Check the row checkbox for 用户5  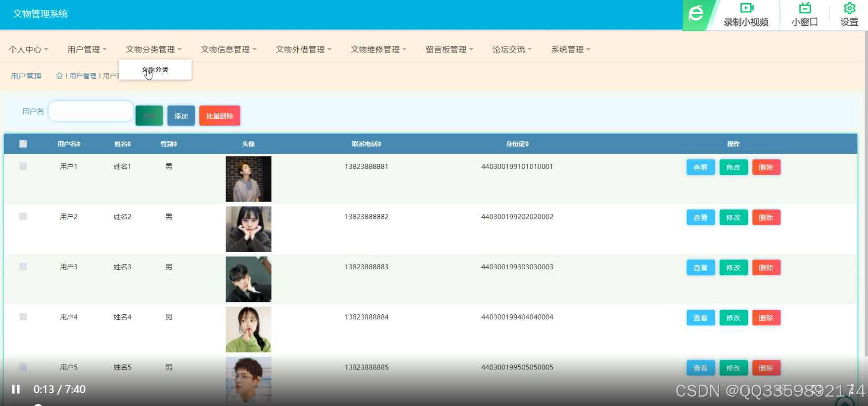(23, 367)
